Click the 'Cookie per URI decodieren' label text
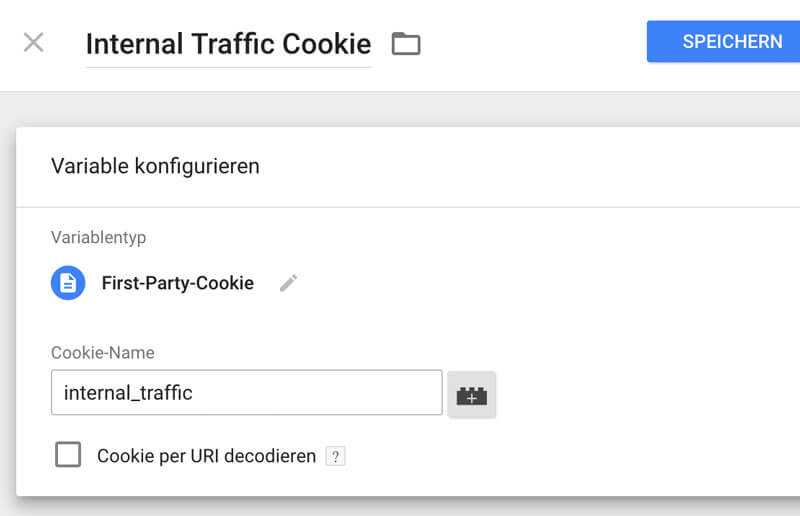Viewport: 800px width, 516px height. (206, 456)
